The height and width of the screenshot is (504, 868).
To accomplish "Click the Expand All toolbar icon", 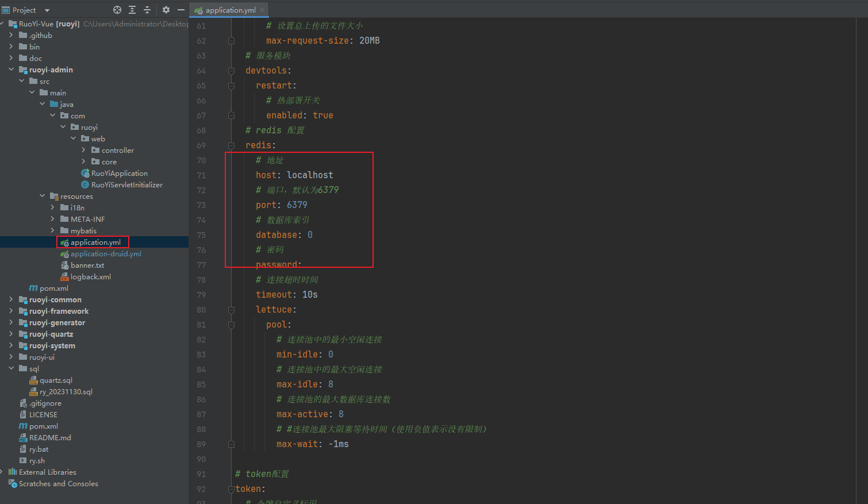I will 132,10.
